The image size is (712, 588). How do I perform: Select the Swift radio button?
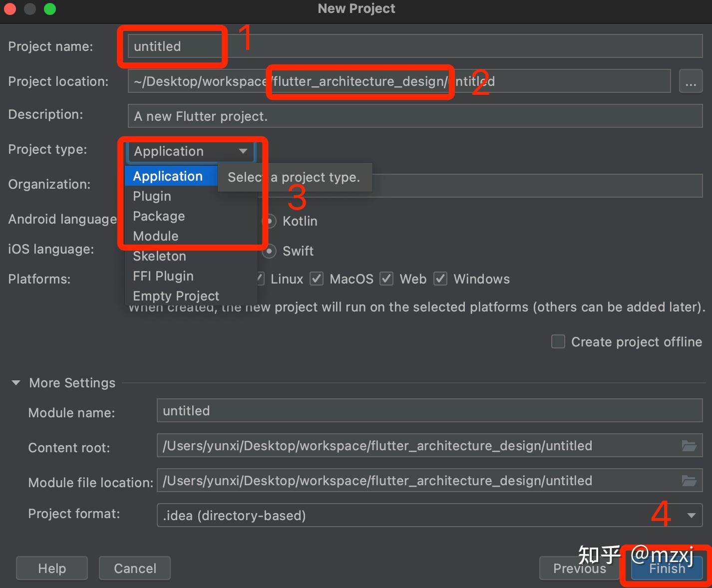coord(270,251)
